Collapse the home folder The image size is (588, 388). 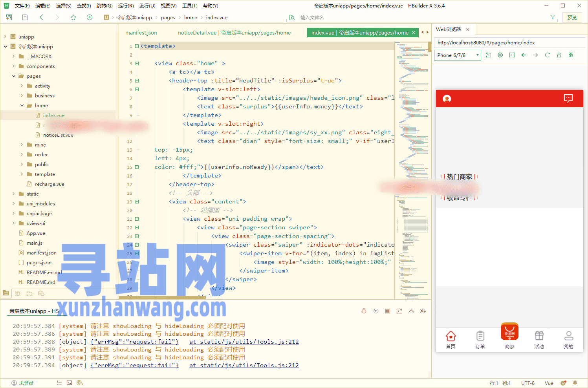pyautogui.click(x=22, y=105)
